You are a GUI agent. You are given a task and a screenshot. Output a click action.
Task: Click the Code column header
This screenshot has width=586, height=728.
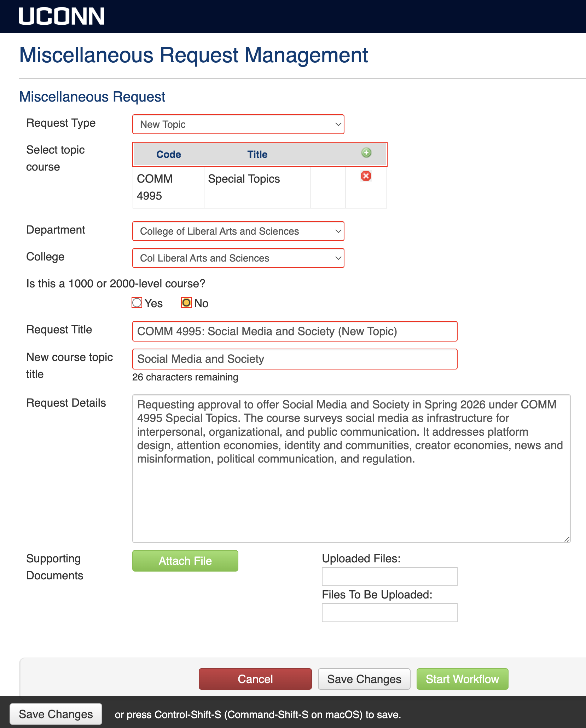[x=169, y=154]
